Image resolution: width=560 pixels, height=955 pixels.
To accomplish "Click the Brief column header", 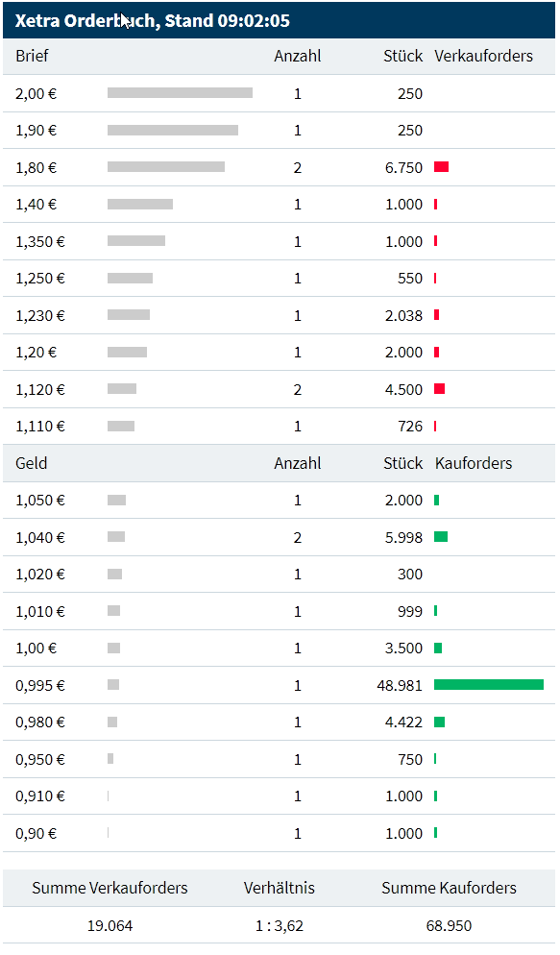I will tap(33, 56).
